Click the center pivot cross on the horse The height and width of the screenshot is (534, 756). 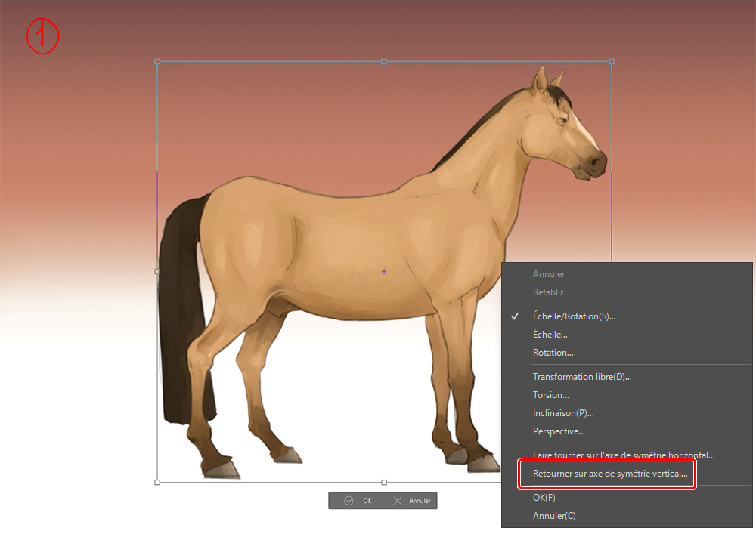point(384,271)
